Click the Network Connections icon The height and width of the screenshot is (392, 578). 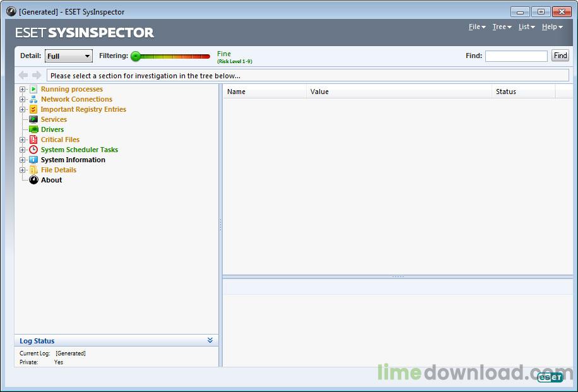[x=33, y=99]
